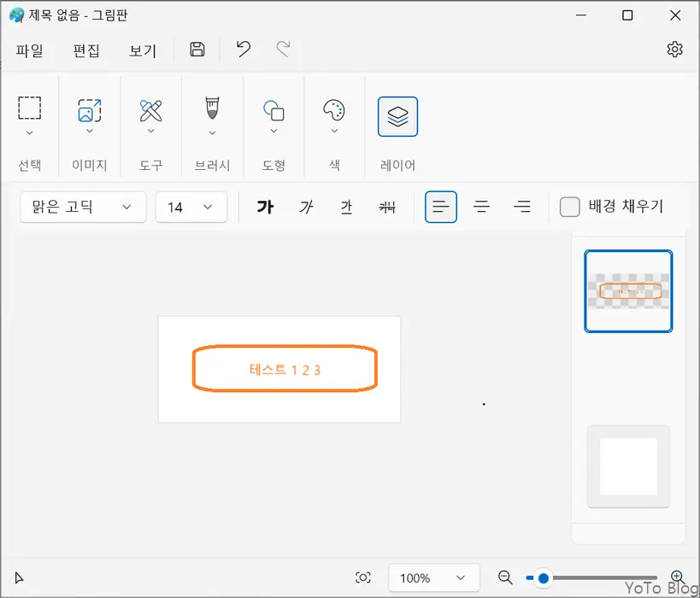
Task: Open the font size 14 dropdown
Action: (x=191, y=207)
